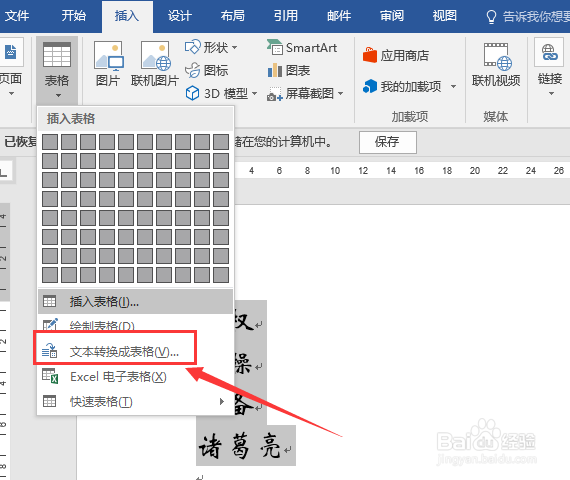This screenshot has height=480, width=570.
Task: Click the 链接 link icon
Action: tap(549, 53)
